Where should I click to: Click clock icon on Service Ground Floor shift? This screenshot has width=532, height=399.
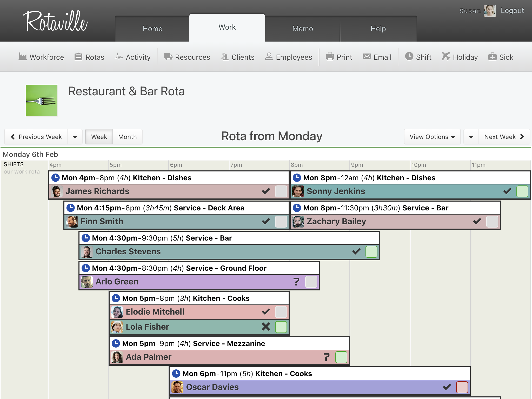[x=86, y=268]
